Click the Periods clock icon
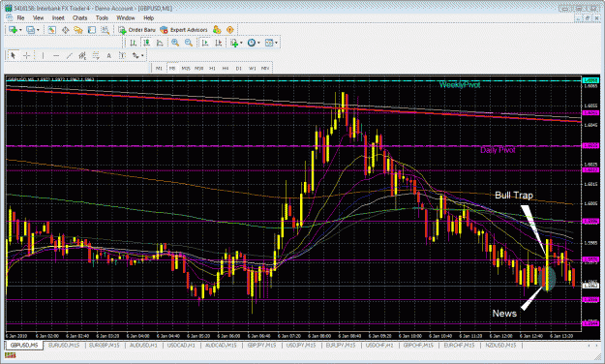Image resolution: width=605 pixels, height=364 pixels. click(251, 43)
